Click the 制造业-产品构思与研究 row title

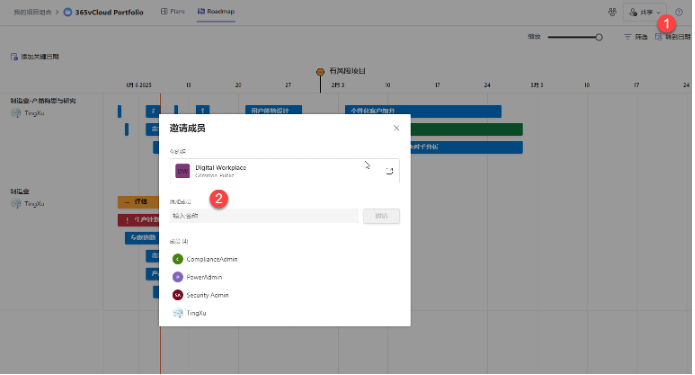[43, 101]
